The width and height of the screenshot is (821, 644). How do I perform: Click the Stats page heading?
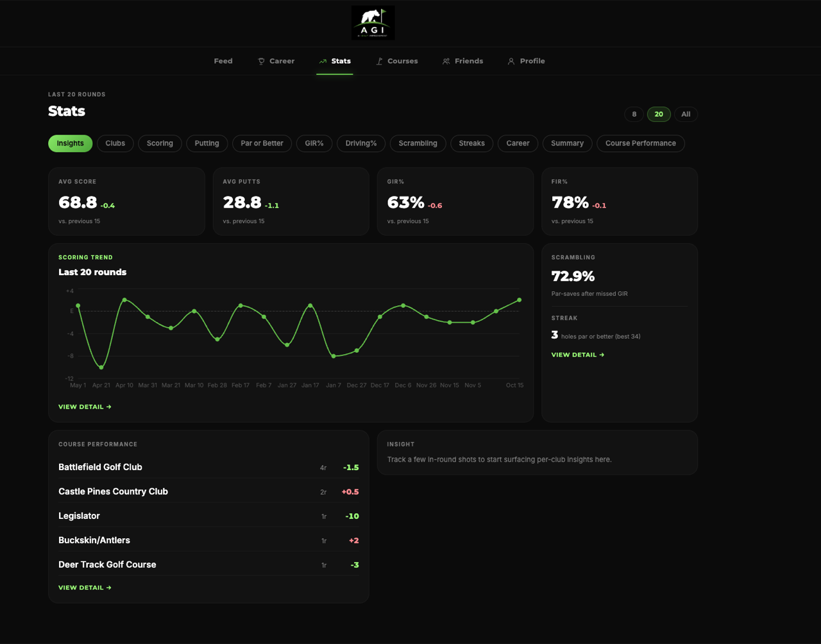click(67, 111)
